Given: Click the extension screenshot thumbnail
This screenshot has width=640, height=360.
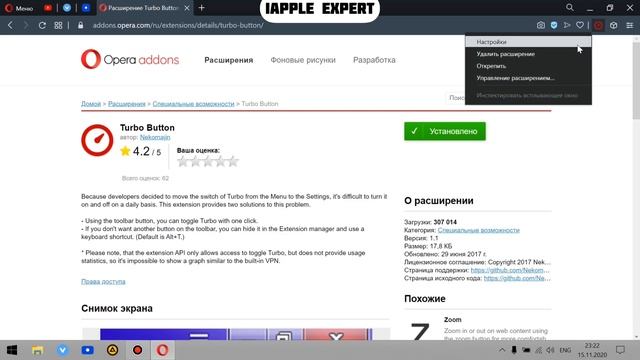Looking at the screenshot, I should coord(236,334).
